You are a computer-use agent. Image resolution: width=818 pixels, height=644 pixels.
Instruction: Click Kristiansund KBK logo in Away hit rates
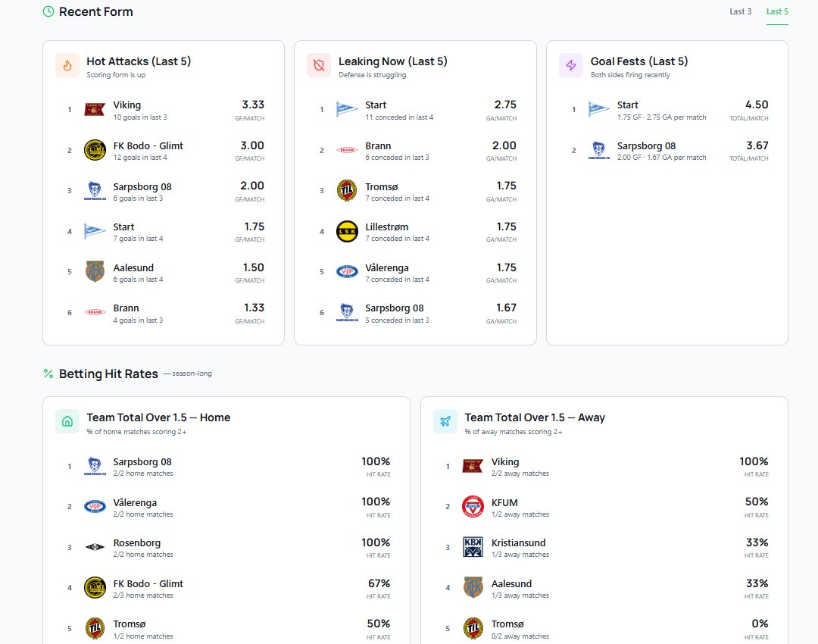coord(473,548)
